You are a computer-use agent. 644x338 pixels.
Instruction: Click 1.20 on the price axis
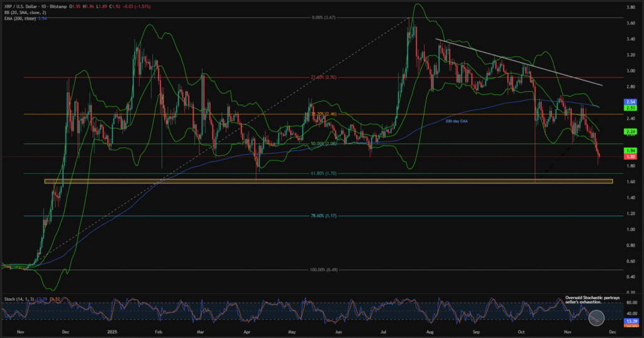(x=631, y=213)
